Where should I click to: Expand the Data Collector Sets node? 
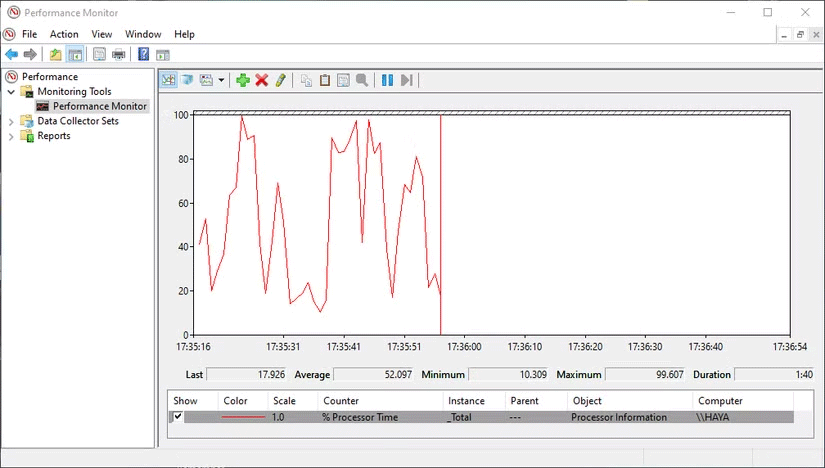click(x=11, y=121)
